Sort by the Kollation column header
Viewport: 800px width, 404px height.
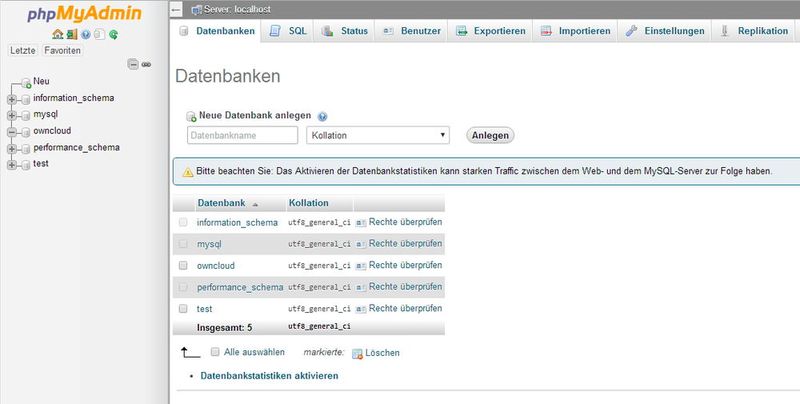pyautogui.click(x=309, y=203)
